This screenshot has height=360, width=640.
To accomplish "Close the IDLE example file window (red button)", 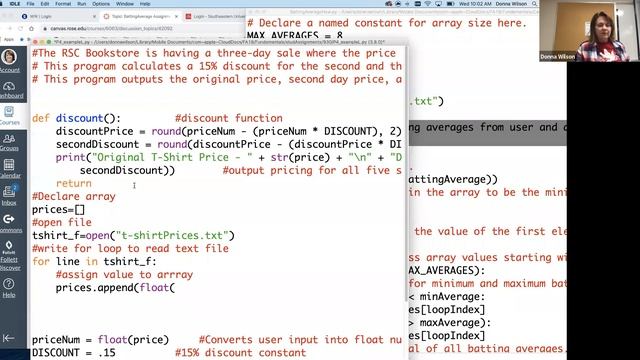I will (35, 42).
